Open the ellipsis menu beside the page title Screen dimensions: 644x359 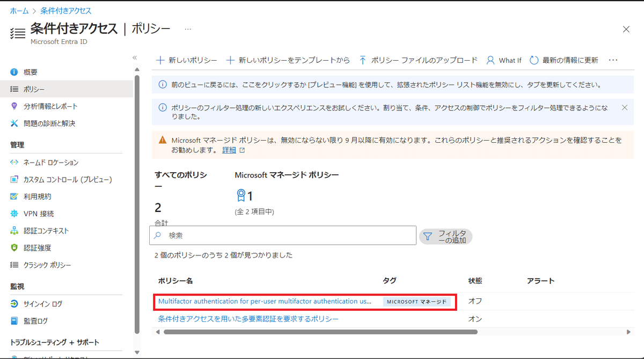(188, 28)
